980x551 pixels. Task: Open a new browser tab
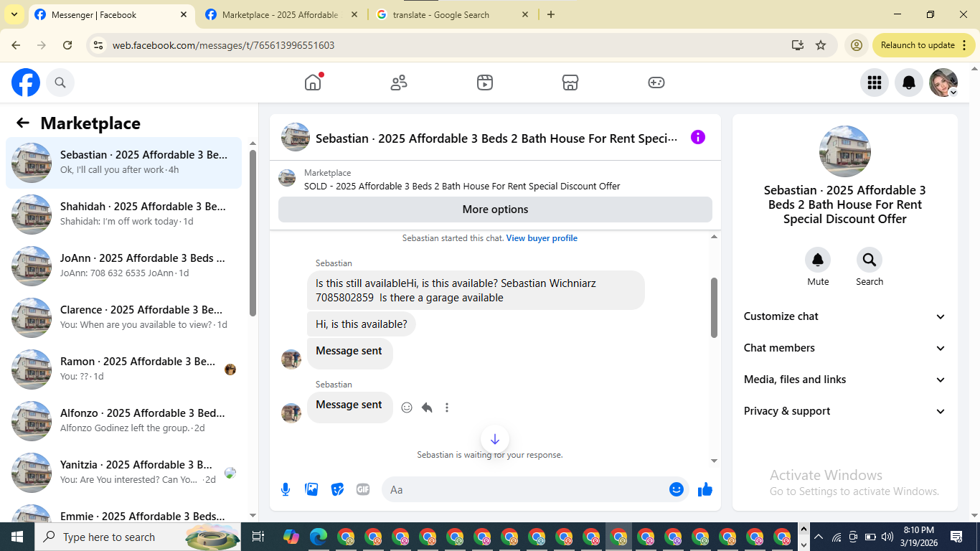pyautogui.click(x=551, y=14)
